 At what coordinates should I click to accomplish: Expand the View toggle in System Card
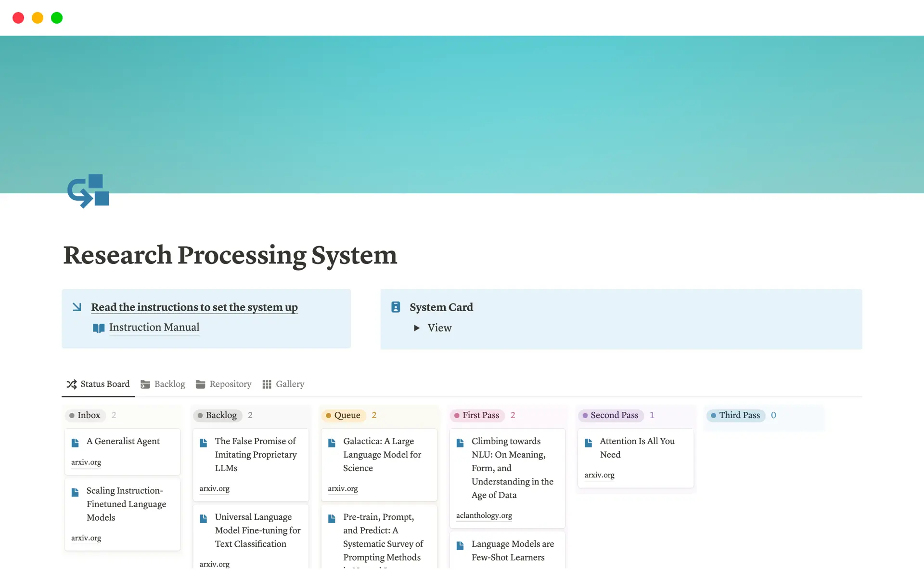(x=416, y=328)
